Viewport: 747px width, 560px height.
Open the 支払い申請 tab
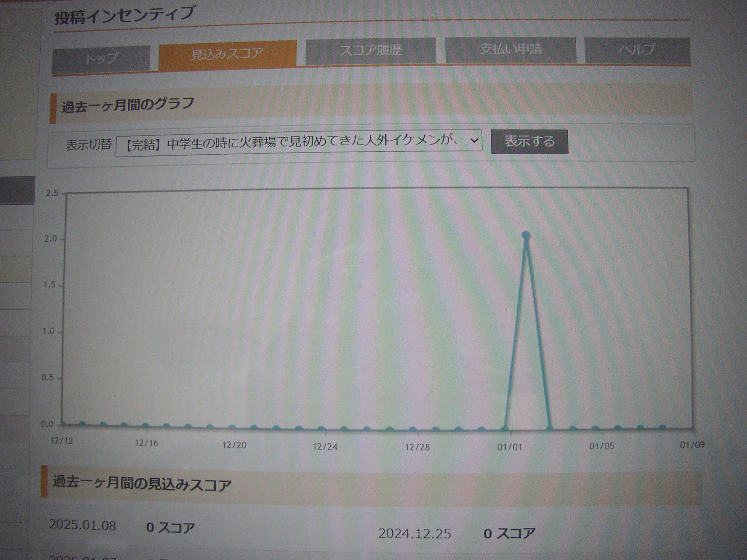pyautogui.click(x=511, y=49)
